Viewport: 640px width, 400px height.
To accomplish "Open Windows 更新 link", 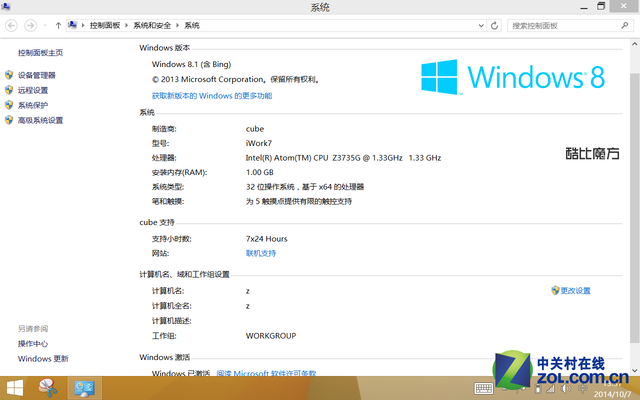I will point(43,359).
